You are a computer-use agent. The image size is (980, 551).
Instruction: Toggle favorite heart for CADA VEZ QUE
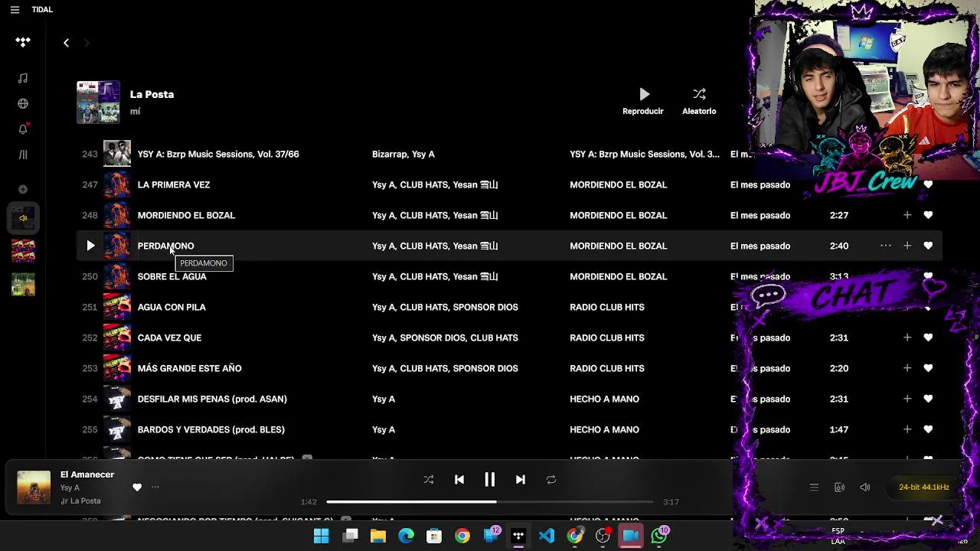pos(928,337)
